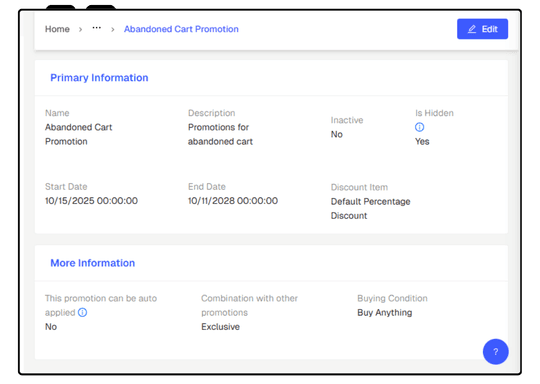Click the Discount Item label

tap(359, 187)
